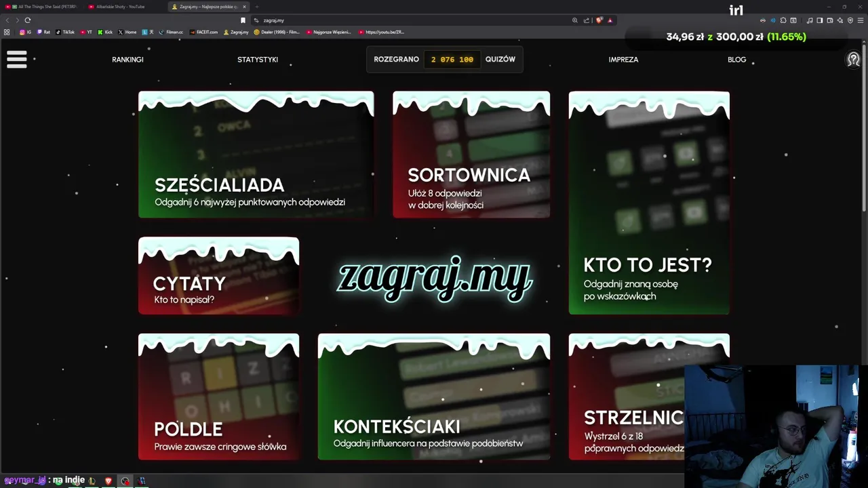Click the share page icon
The width and height of the screenshot is (868, 488).
coord(587,20)
